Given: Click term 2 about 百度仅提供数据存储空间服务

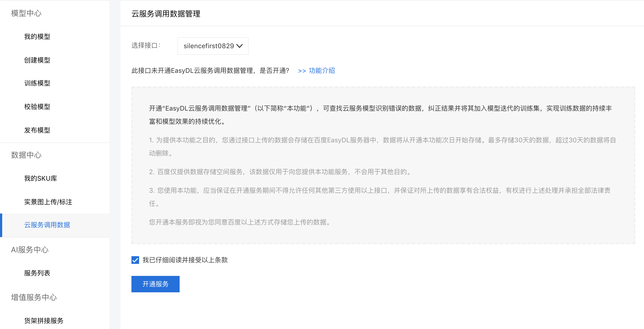Looking at the screenshot, I should (x=280, y=172).
